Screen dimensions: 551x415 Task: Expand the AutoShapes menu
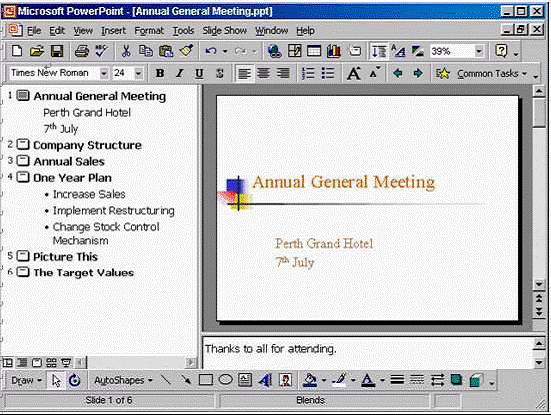123,380
